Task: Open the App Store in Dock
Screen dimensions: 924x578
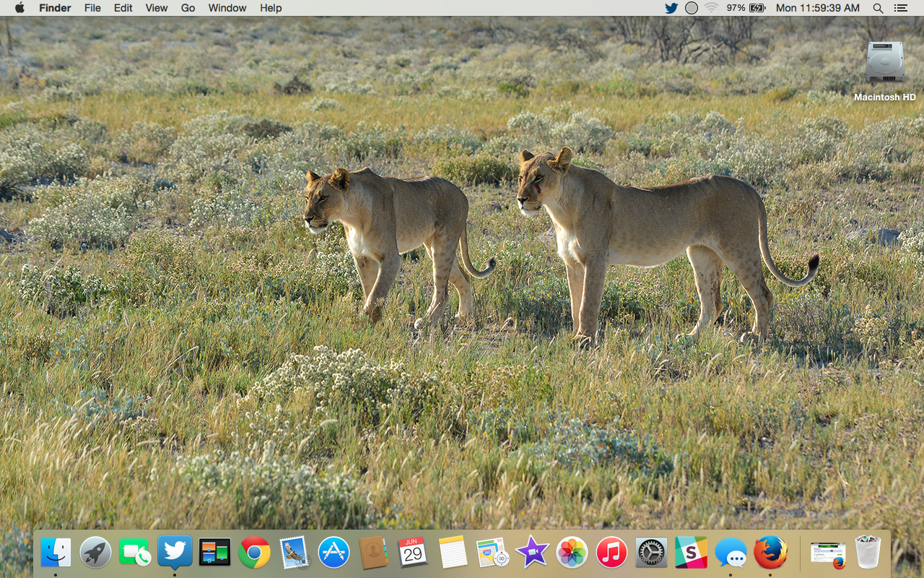Action: tap(334, 553)
